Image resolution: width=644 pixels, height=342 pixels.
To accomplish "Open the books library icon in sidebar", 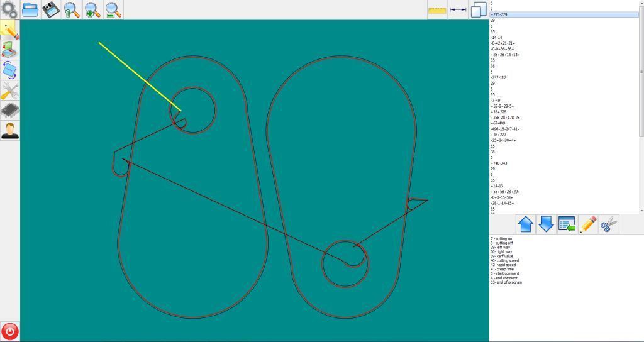I will 10,50.
